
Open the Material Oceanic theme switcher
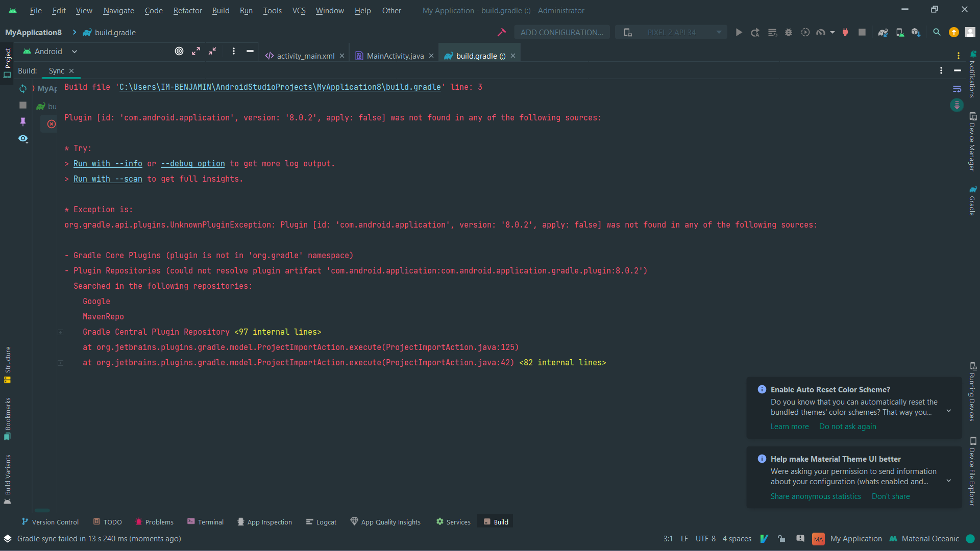[924, 539]
